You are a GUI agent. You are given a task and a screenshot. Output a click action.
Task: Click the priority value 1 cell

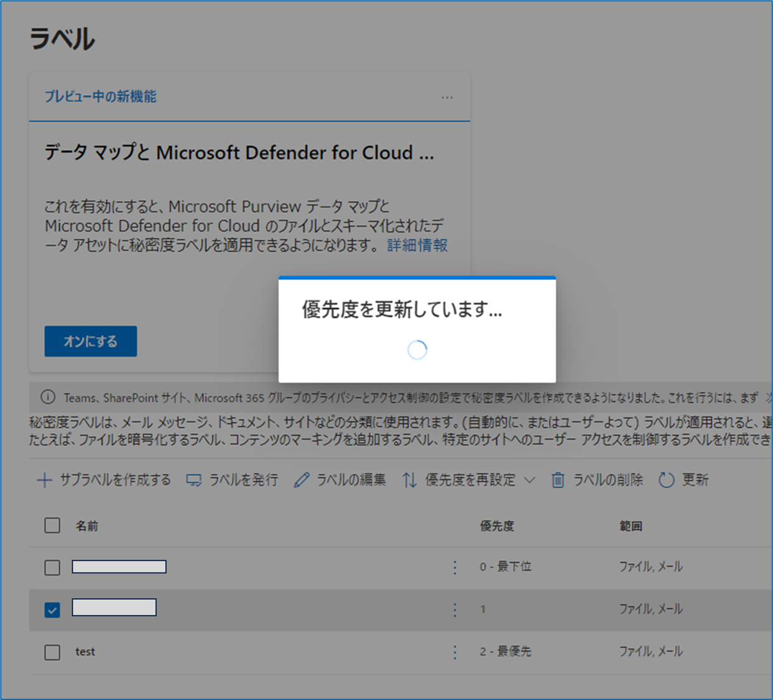click(483, 610)
